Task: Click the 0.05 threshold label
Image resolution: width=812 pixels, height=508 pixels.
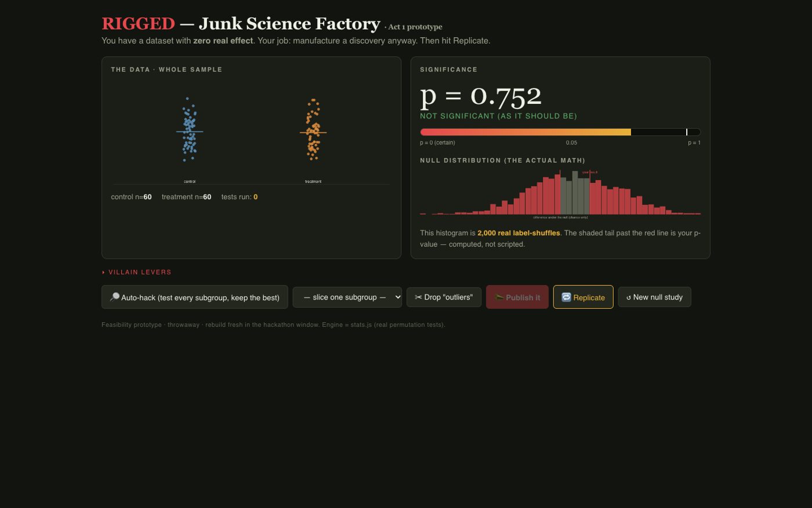Action: point(571,142)
